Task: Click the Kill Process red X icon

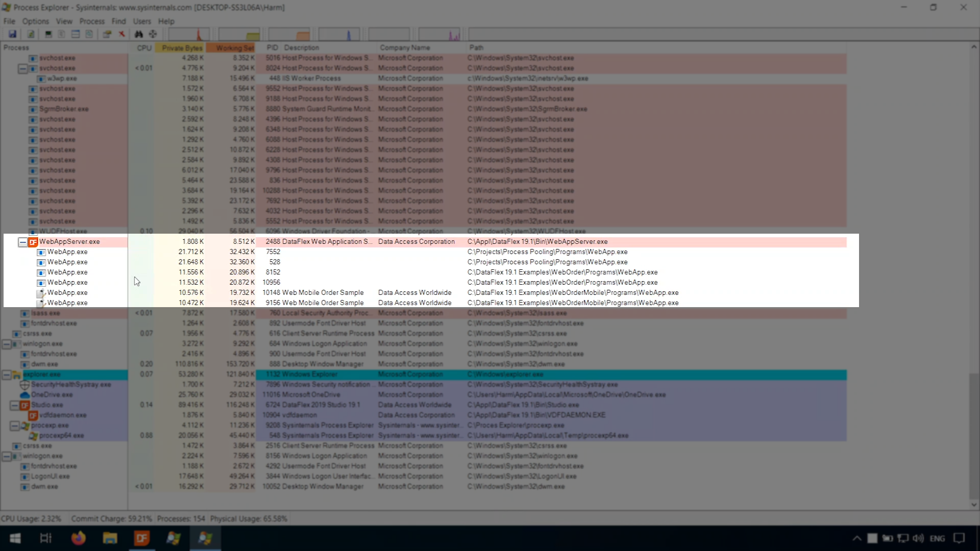Action: (121, 34)
